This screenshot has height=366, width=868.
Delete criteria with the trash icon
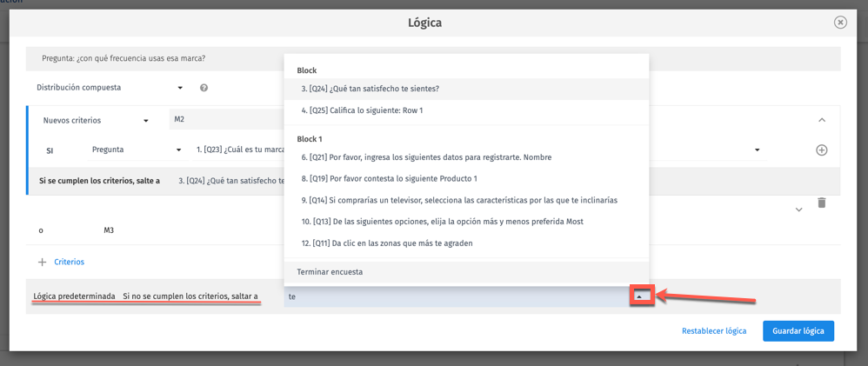(x=822, y=203)
